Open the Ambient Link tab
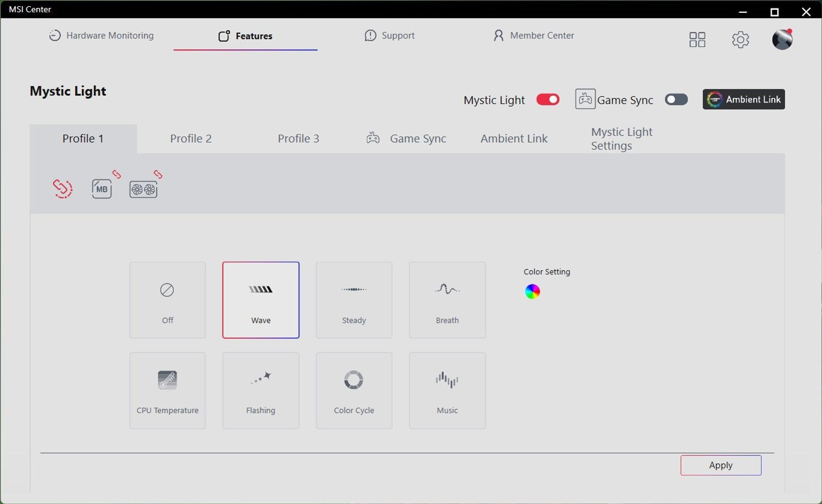 coord(514,139)
